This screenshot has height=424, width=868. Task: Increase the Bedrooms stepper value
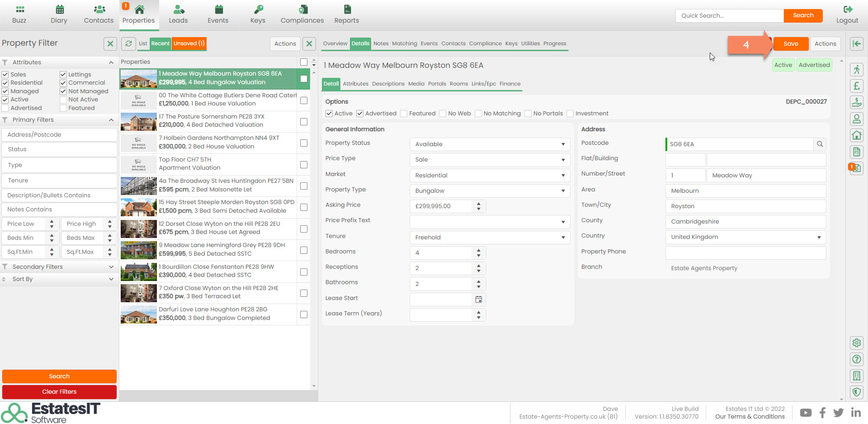(x=479, y=250)
